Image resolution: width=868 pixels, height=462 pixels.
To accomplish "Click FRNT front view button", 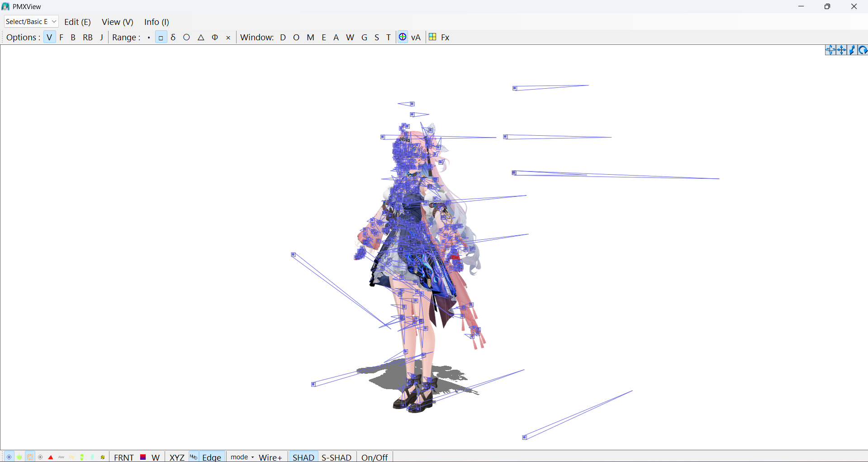I will pos(124,457).
